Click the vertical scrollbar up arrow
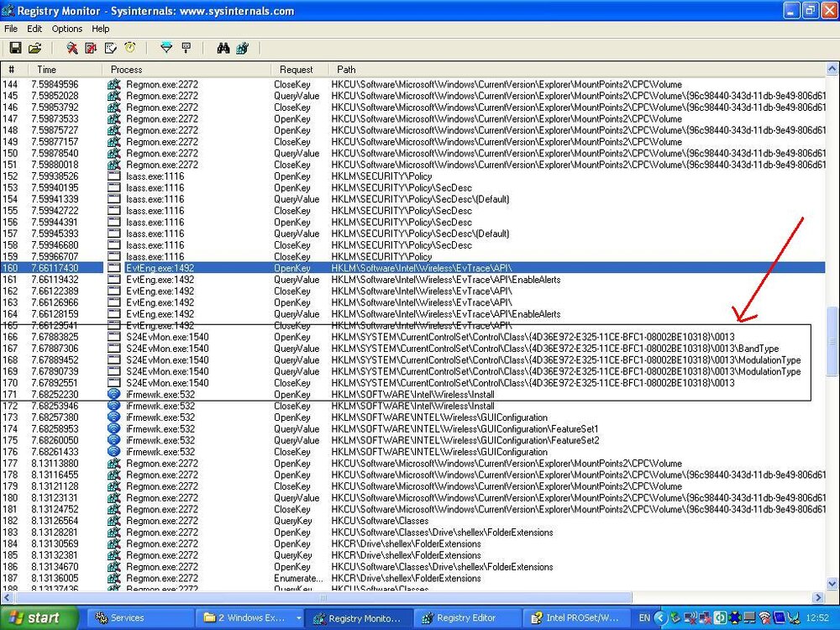Screen dimensions: 840x630 pyautogui.click(x=832, y=69)
